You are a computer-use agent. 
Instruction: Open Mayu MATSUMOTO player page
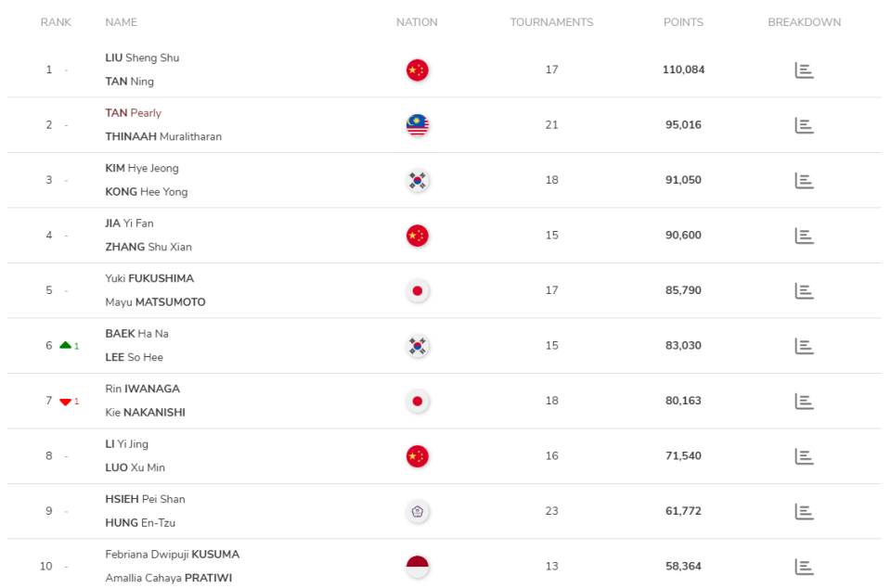pyautogui.click(x=155, y=302)
